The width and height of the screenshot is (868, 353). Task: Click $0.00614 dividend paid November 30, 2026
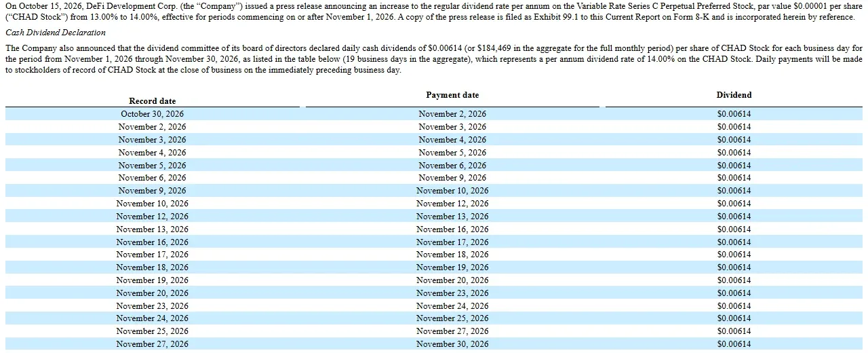[734, 344]
